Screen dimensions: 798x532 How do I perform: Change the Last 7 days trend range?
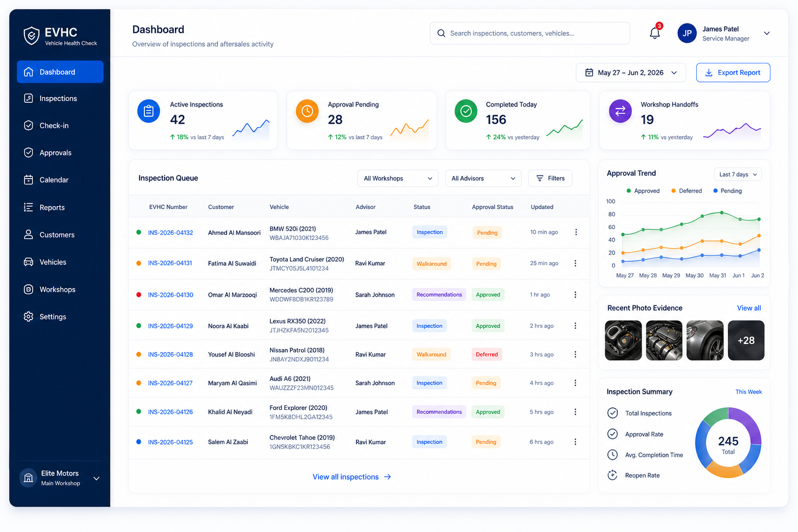(x=738, y=175)
